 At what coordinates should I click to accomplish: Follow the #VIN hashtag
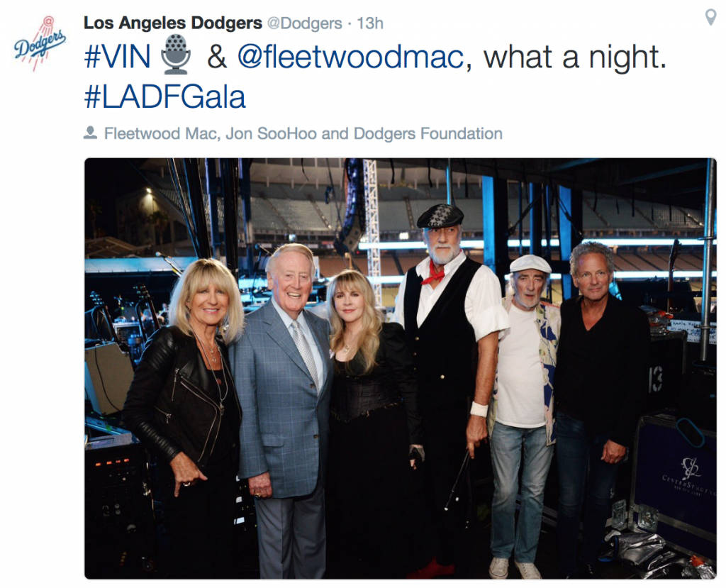(x=117, y=57)
